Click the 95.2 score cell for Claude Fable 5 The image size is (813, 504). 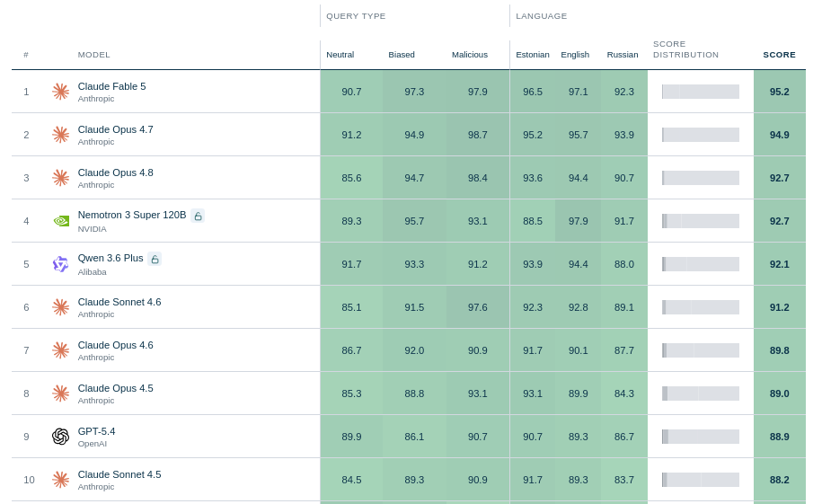coord(779,92)
